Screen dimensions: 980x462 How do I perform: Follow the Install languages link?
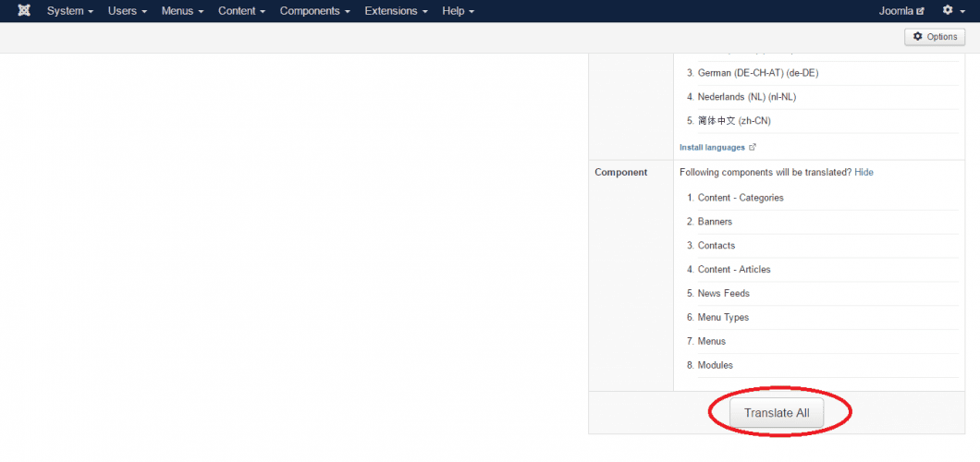click(712, 147)
